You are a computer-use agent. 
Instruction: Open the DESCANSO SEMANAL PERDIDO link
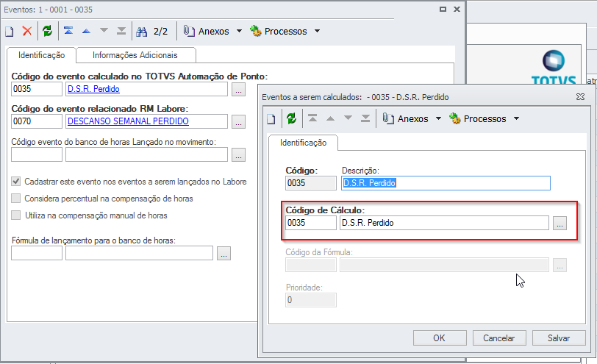tap(129, 121)
